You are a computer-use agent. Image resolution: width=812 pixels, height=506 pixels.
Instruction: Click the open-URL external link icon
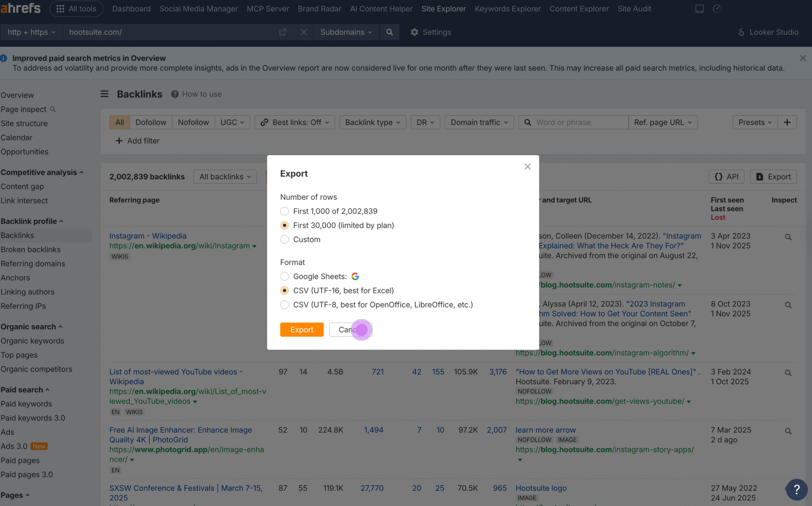(283, 32)
